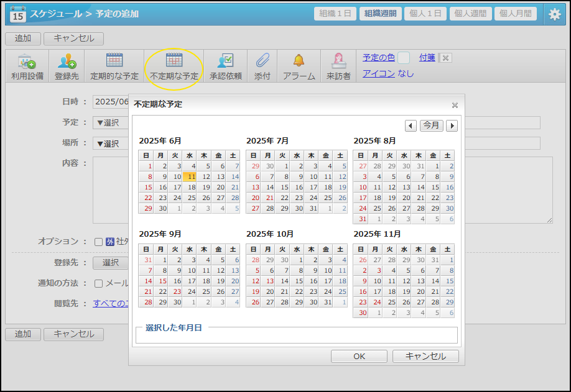Click the top 追加 button
Image resolution: width=571 pixels, height=392 pixels.
click(23, 39)
